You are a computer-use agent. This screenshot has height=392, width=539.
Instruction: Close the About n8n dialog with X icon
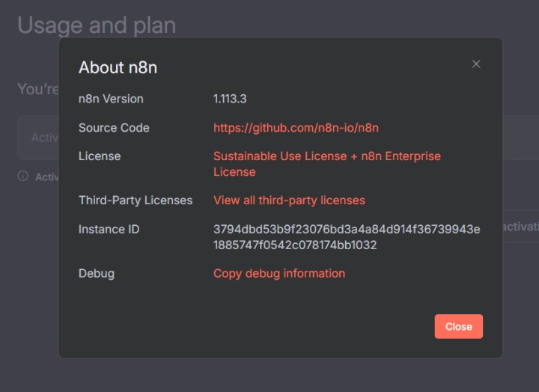[x=476, y=64]
